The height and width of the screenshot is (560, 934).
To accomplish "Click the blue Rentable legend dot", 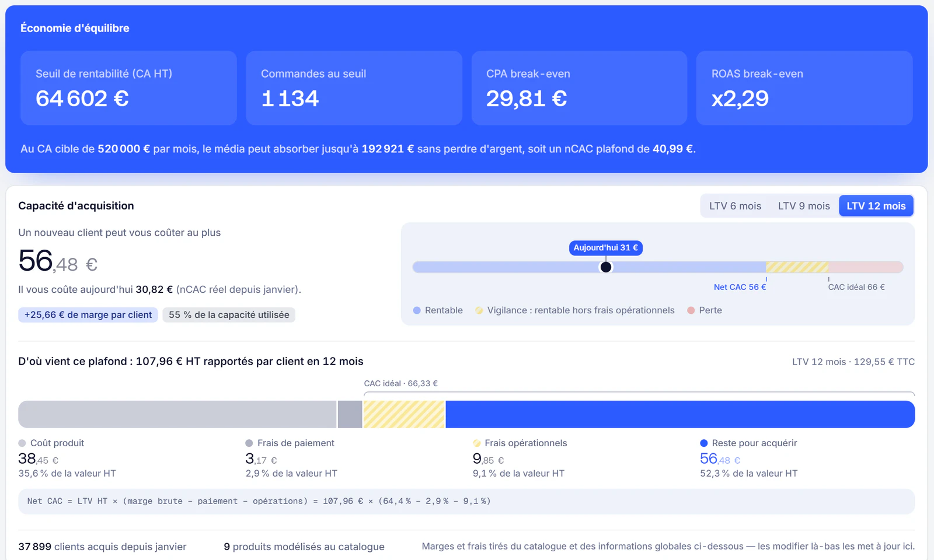I will pyautogui.click(x=417, y=310).
